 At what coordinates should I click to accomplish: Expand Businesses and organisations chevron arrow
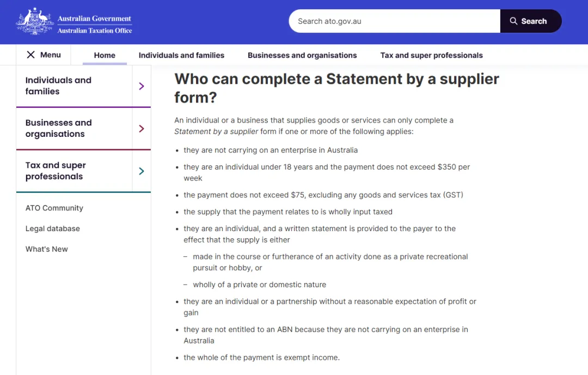click(x=142, y=129)
